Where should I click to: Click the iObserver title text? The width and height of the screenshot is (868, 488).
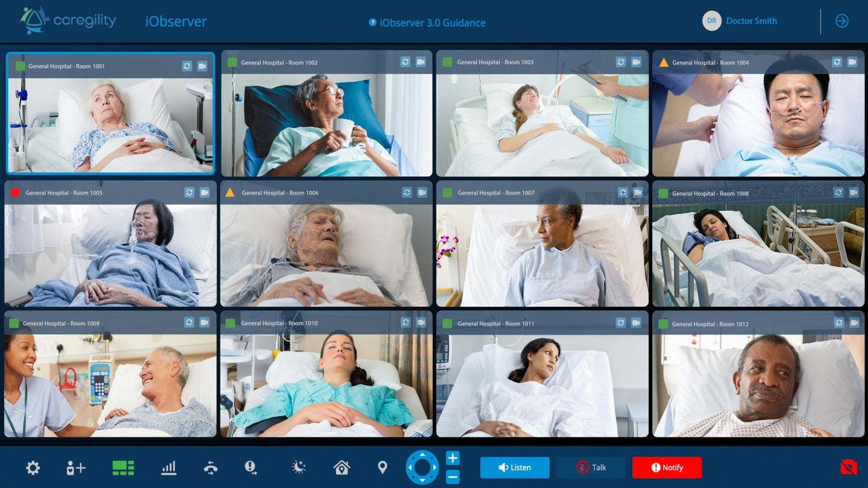pos(176,22)
